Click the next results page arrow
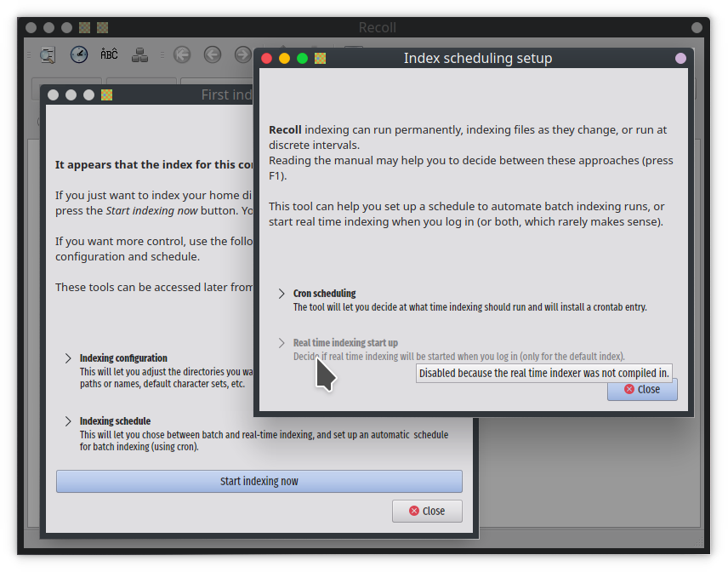 tap(242, 54)
